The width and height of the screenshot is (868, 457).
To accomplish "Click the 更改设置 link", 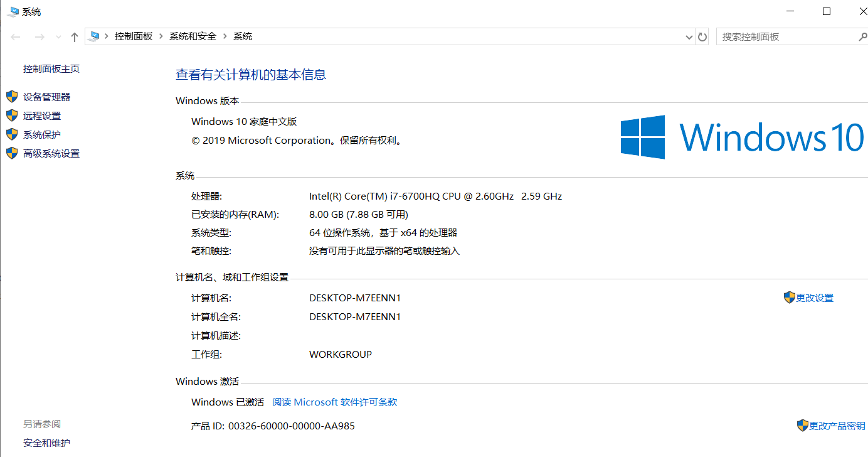I will [x=815, y=298].
